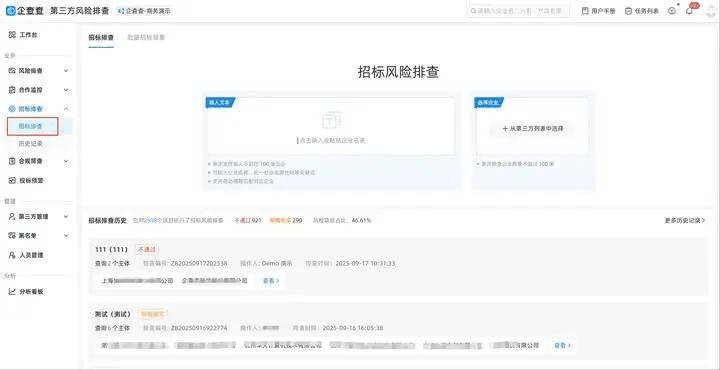Click the 测试（测试）record title
720x370 pixels.
[x=112, y=314]
